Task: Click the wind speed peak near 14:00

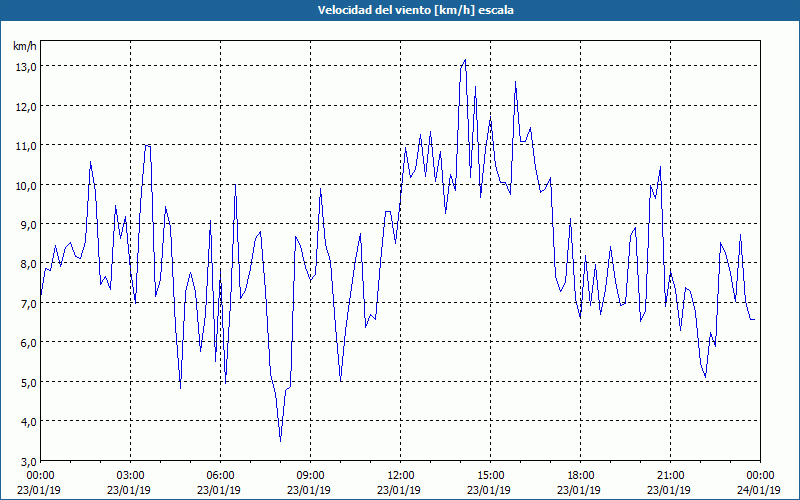Action: point(465,60)
